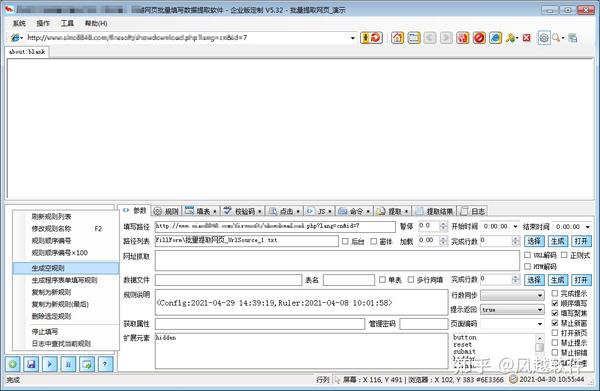Click the small red X toolbar icon
Screen dimensions: 600x391
[x=527, y=38]
